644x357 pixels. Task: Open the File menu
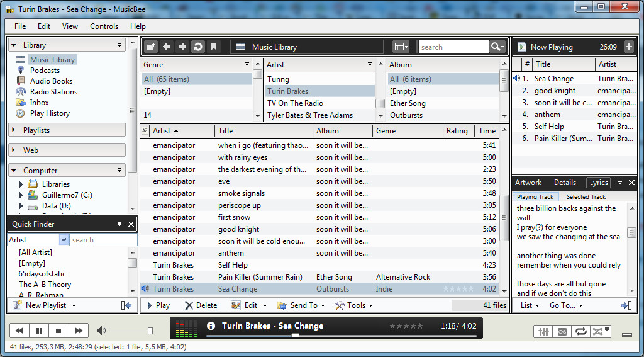(20, 26)
